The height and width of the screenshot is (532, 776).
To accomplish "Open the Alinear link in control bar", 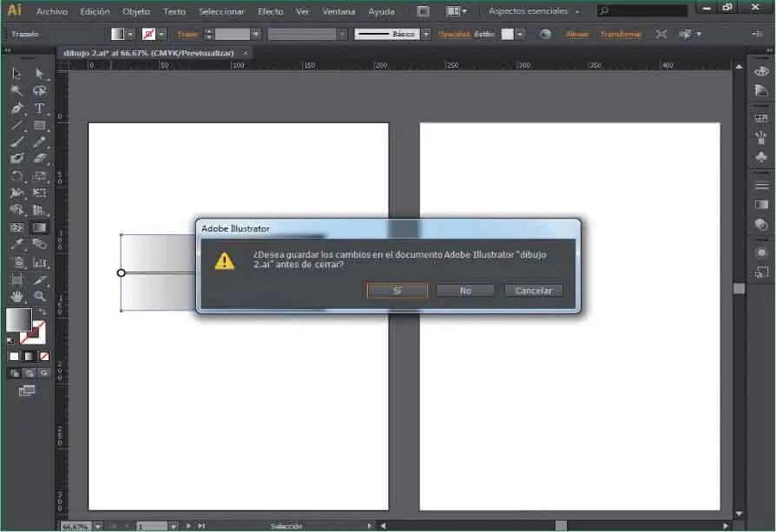I will pyautogui.click(x=577, y=34).
